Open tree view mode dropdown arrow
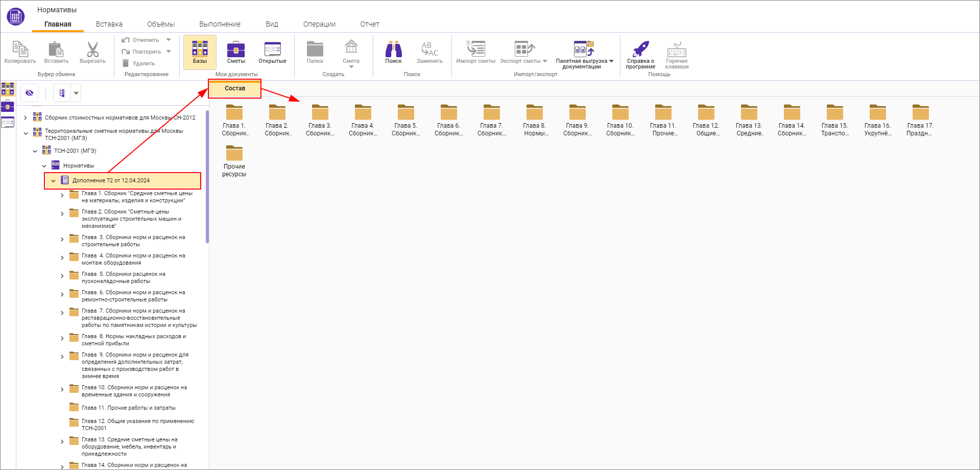Image resolution: width=980 pixels, height=470 pixels. pyautogui.click(x=76, y=93)
